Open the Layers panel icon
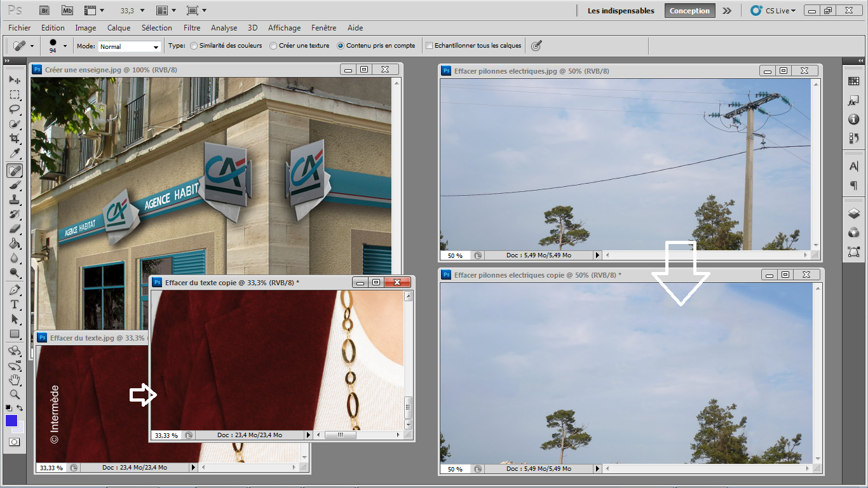Screen dimensions: 868x488 pyautogui.click(x=853, y=213)
